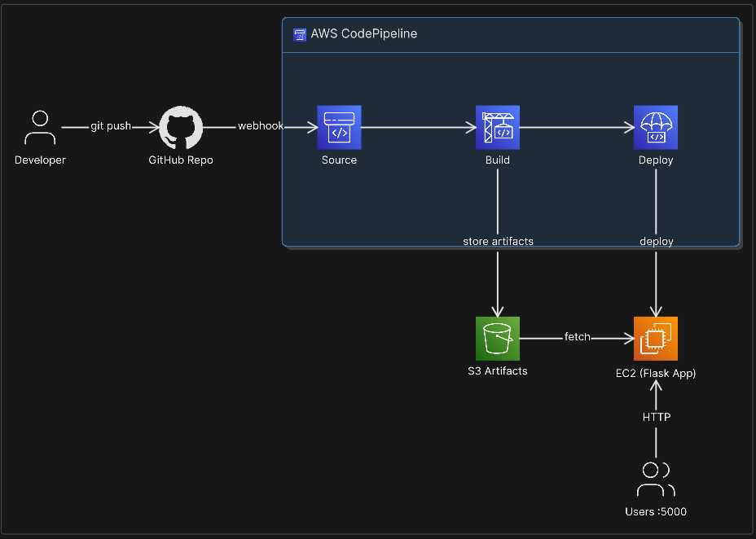Viewport: 756px width, 539px height.
Task: Select the 'GitHub Repo' caption
Action: coord(181,160)
